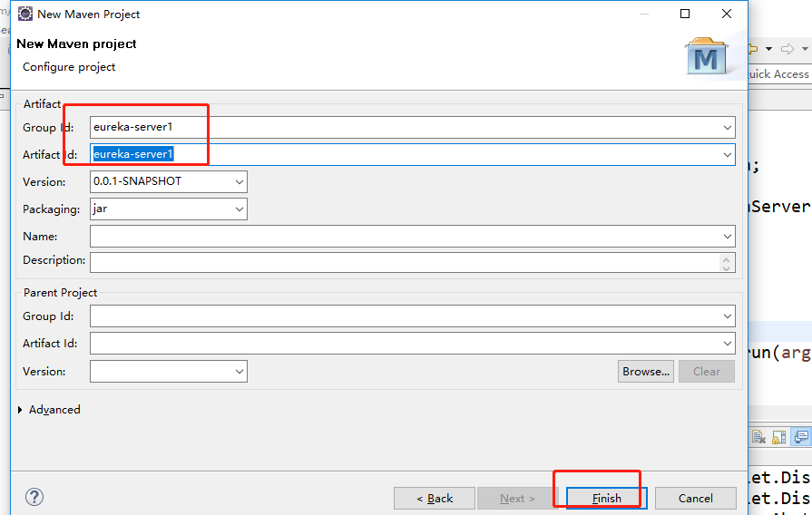The image size is (812, 515).
Task: Toggle Scroll Lock icon in Eclipse console
Action: pos(779,437)
